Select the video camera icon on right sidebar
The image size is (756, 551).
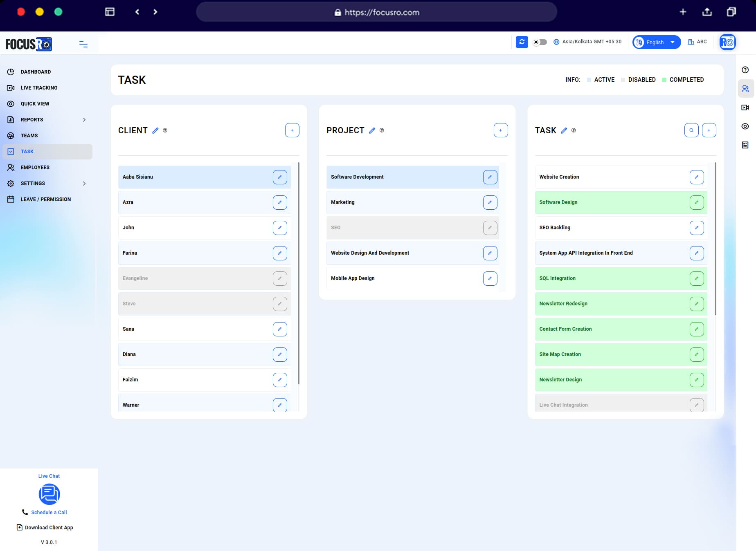click(745, 107)
